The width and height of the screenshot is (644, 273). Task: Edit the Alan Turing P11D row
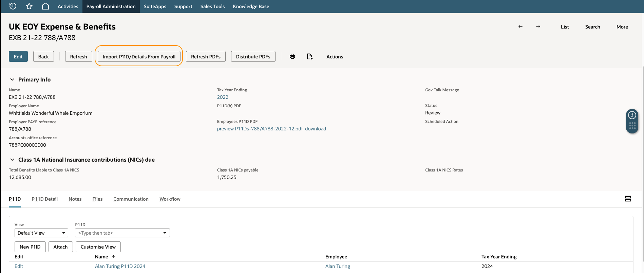coord(19,266)
